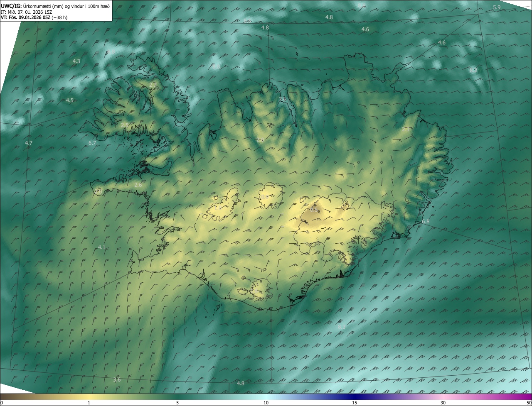Viewport: 532px width, 406px height.
Task: Pick the map value label 8.2
Action: 473,70
